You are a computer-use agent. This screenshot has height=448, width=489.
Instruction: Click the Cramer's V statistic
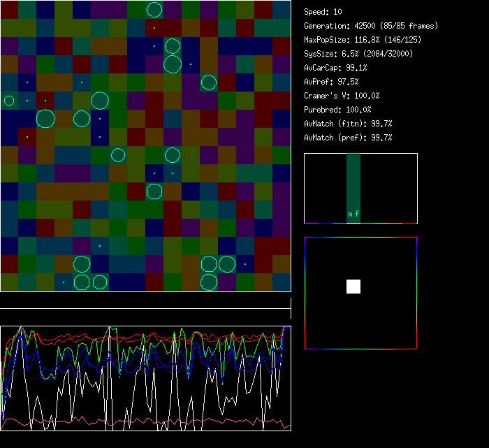(342, 96)
